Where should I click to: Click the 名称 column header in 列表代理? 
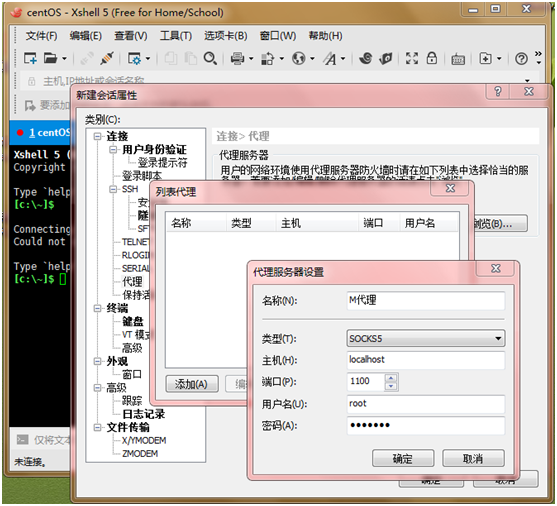coord(196,223)
